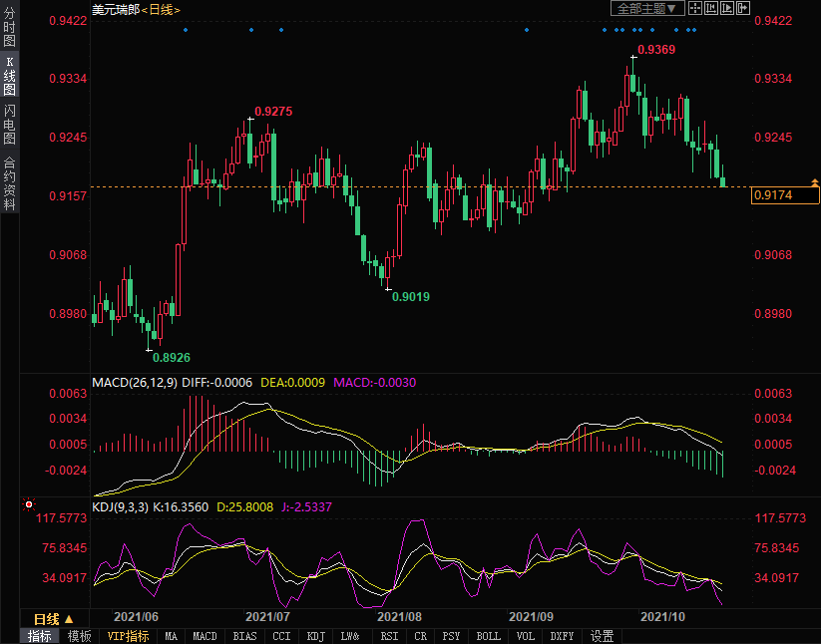The height and width of the screenshot is (644, 821).
Task: Expand the 日线 period selector at bottom left
Action: click(54, 619)
